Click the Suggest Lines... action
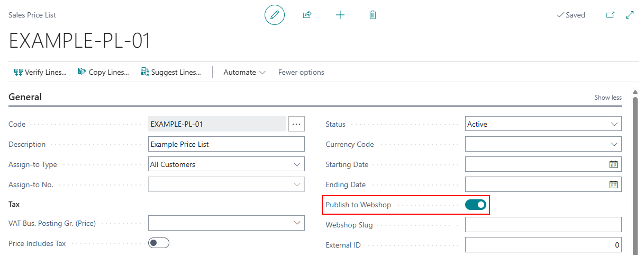The image size is (644, 255). click(x=171, y=72)
